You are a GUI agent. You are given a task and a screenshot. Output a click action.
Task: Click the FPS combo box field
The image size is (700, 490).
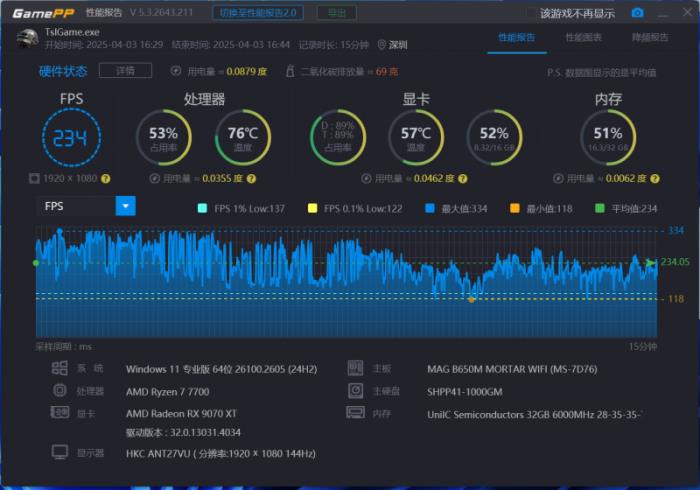pyautogui.click(x=86, y=206)
